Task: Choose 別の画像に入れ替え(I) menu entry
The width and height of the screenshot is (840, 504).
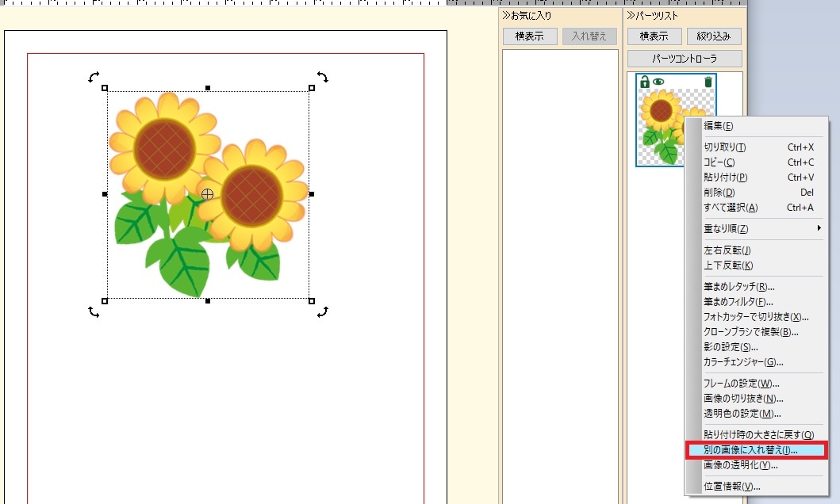Action: coord(757,450)
